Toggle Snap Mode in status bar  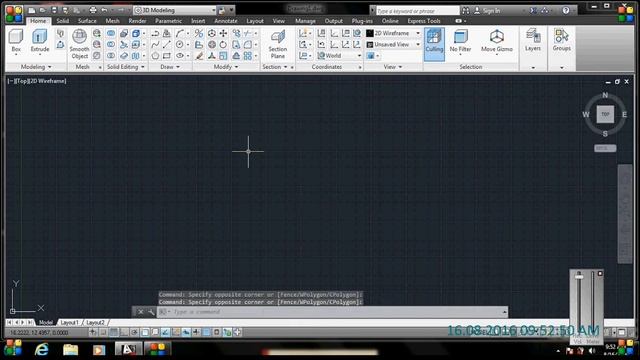pos(104,332)
